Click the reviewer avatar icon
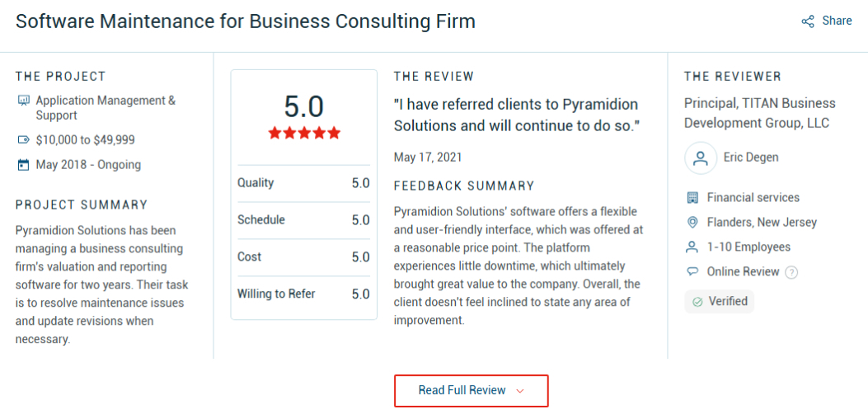The image size is (868, 414). pyautogui.click(x=701, y=158)
